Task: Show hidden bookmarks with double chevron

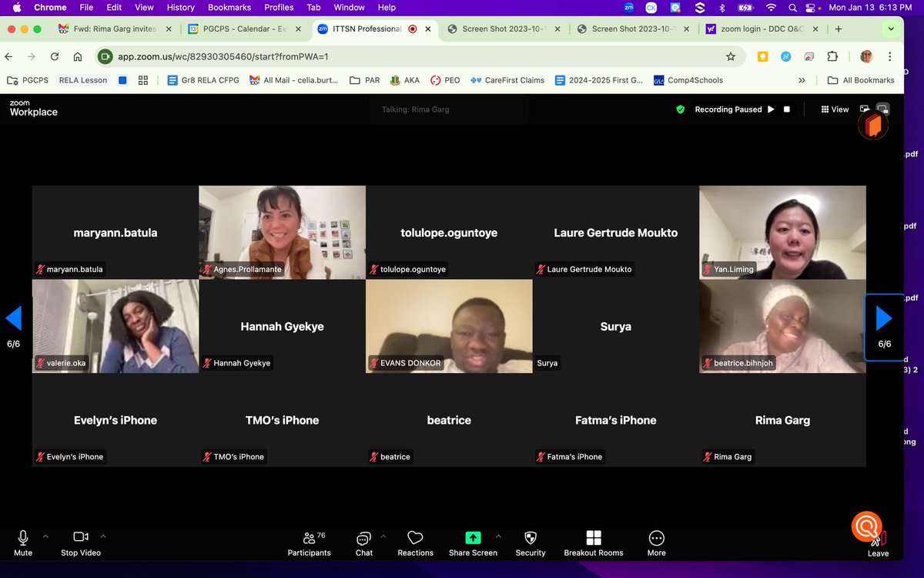Action: pyautogui.click(x=802, y=80)
